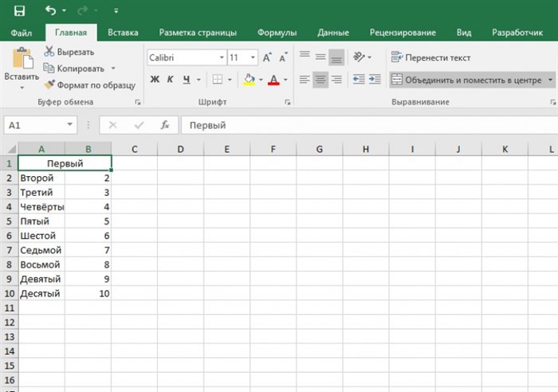Open the Name Box dropdown arrow
This screenshot has height=392, width=558.
[x=70, y=125]
